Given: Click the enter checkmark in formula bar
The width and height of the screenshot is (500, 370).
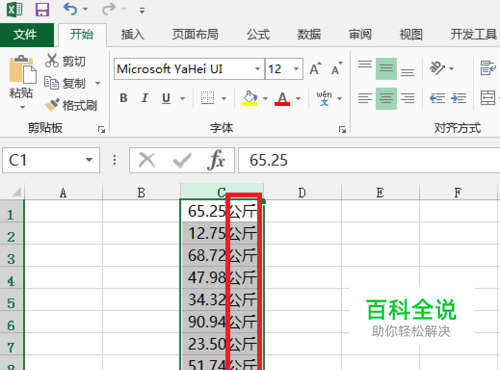Looking at the screenshot, I should [x=182, y=161].
